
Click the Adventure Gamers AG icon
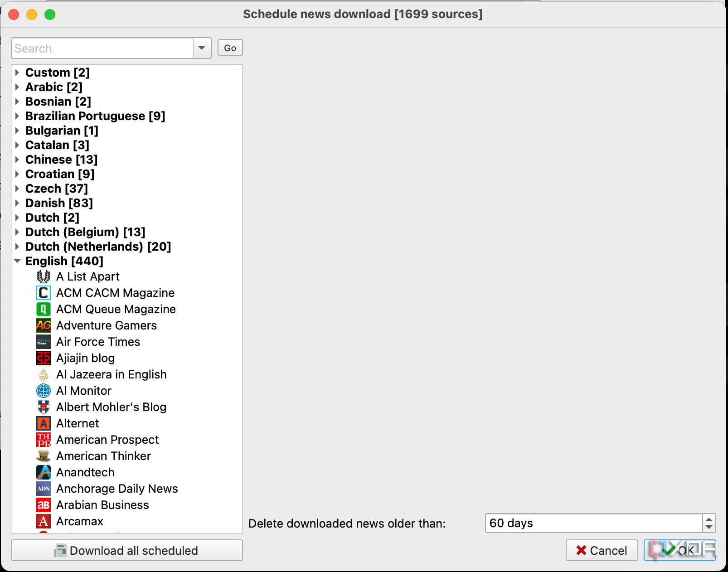point(44,325)
